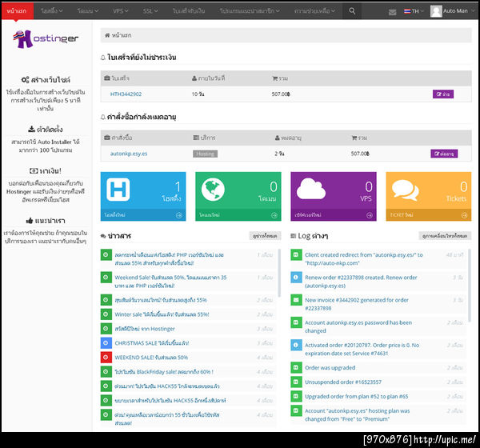This screenshot has width=480, height=448.
Task: Click website builder heading in sidebar
Action: pos(46,80)
